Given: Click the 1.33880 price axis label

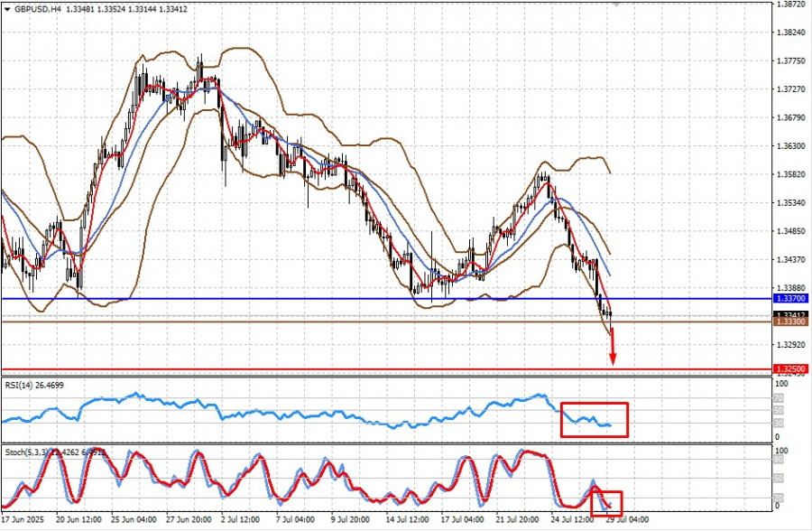Looking at the screenshot, I should (791, 287).
